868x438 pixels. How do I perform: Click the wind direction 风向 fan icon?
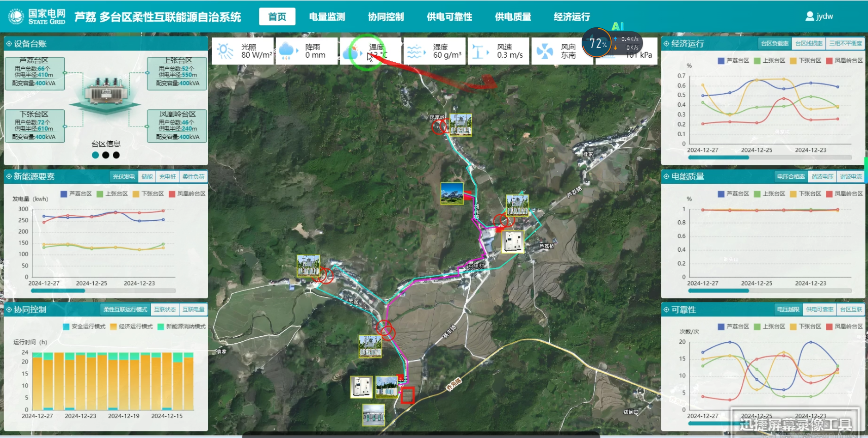pyautogui.click(x=544, y=51)
